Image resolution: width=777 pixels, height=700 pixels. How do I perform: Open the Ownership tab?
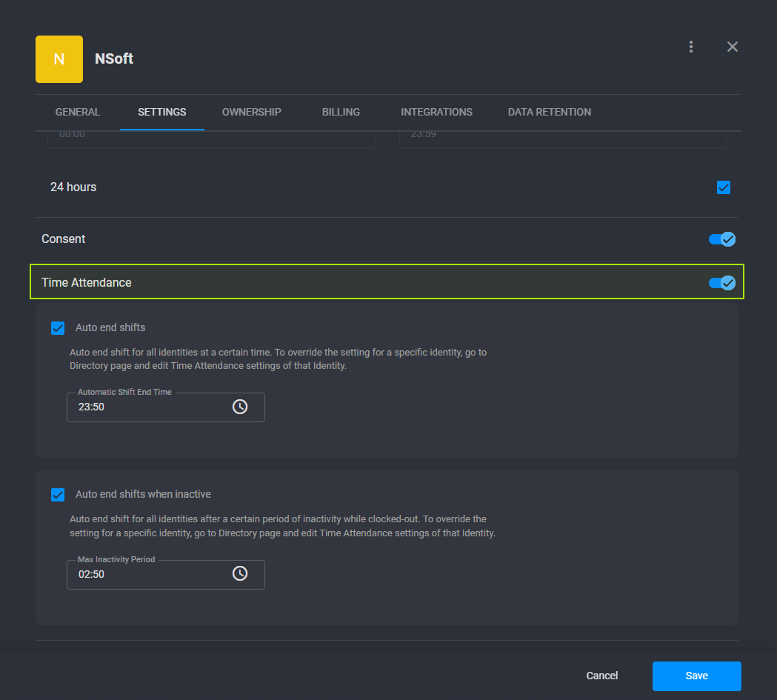[252, 112]
